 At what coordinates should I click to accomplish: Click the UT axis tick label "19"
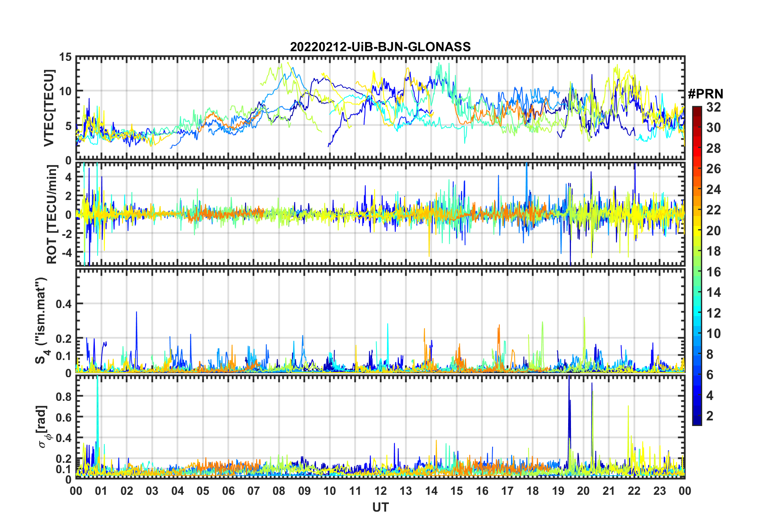click(x=558, y=491)
